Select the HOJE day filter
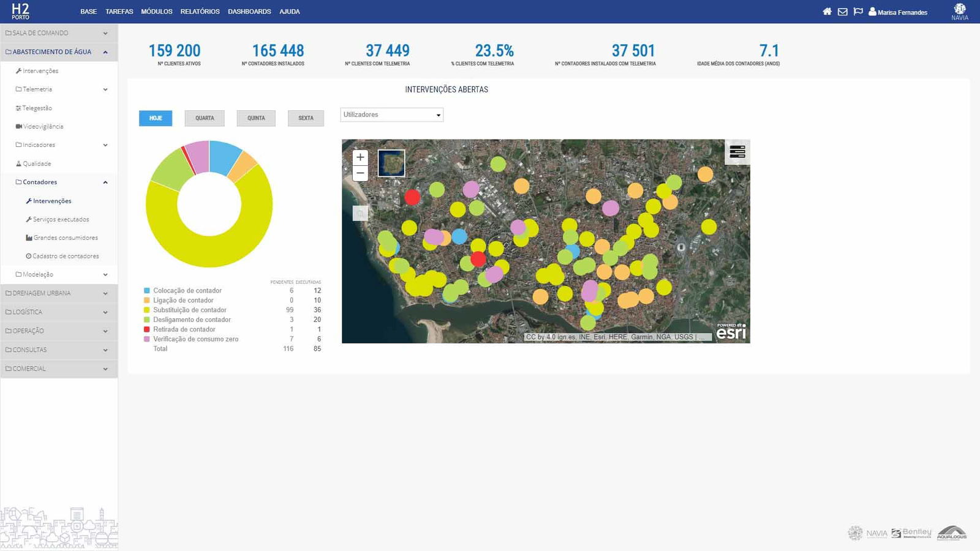 (156, 118)
